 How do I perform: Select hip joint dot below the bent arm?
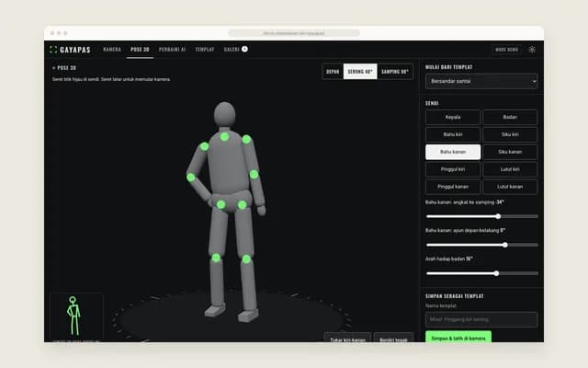(220, 204)
